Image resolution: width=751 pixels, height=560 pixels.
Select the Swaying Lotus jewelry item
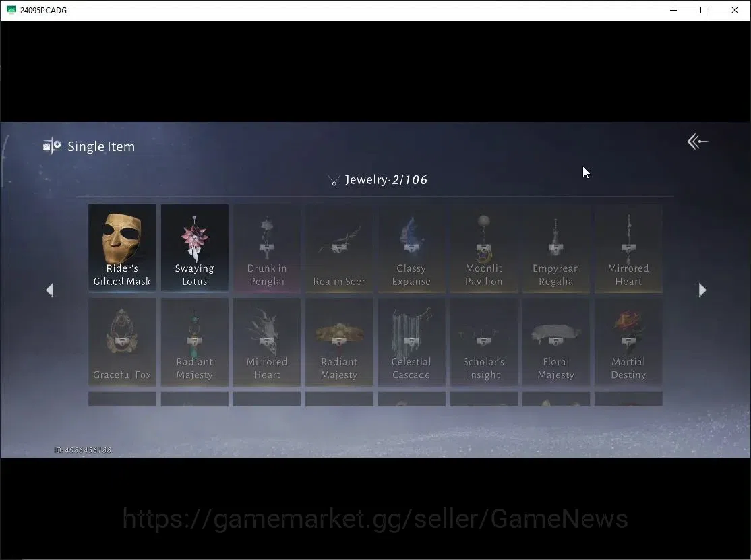pyautogui.click(x=194, y=247)
